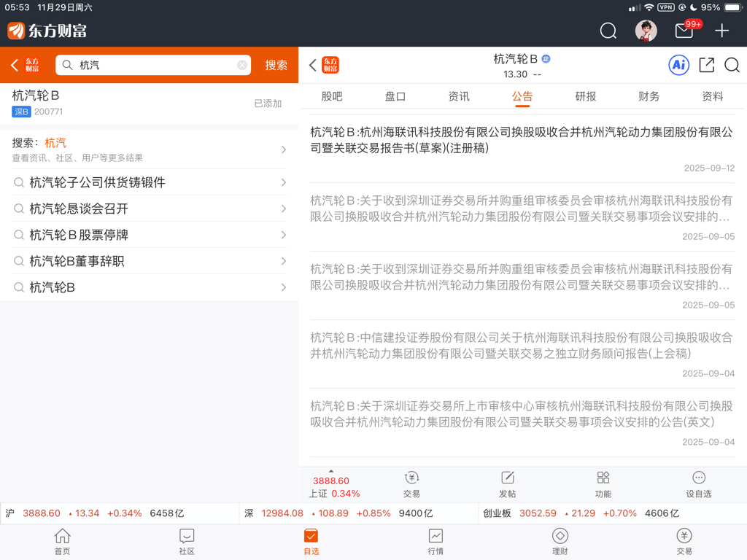Open the 会议安排的公告(英文) announcement
Viewport: 747px width, 560px height.
522,423
